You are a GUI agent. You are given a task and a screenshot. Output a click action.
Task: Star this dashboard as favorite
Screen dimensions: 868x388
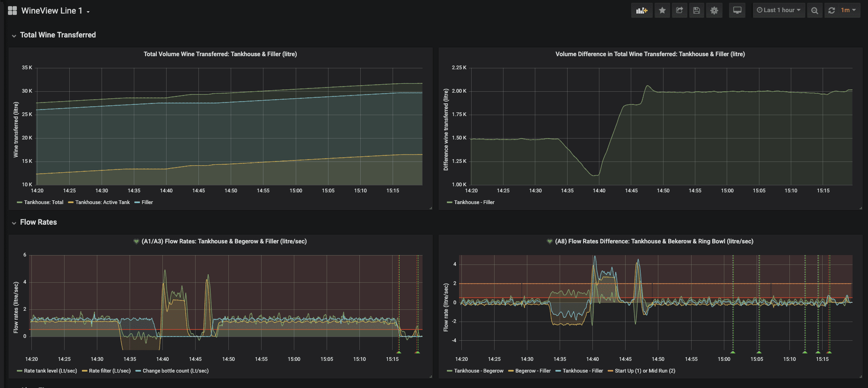[x=662, y=10]
